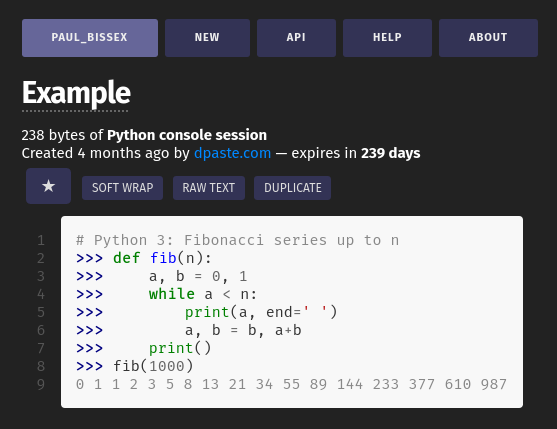This screenshot has width=557, height=429.
Task: View the RAW TEXT version
Action: pyautogui.click(x=209, y=188)
